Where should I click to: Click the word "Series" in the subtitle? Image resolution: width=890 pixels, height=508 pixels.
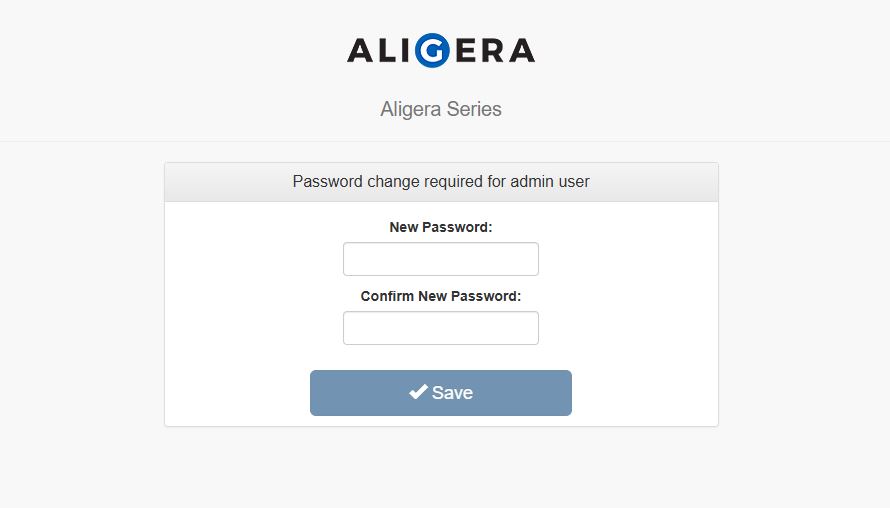[474, 109]
